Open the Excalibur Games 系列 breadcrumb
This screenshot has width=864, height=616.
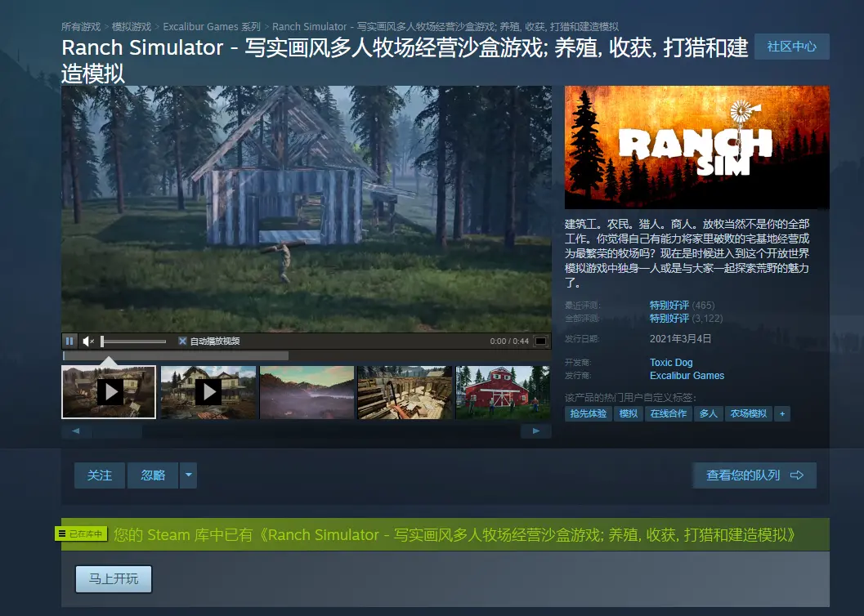[x=212, y=26]
